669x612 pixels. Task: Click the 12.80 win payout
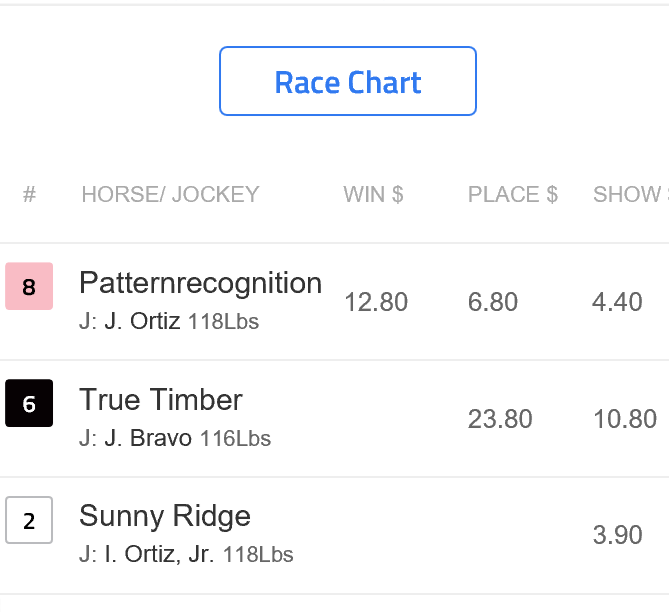pos(376,302)
